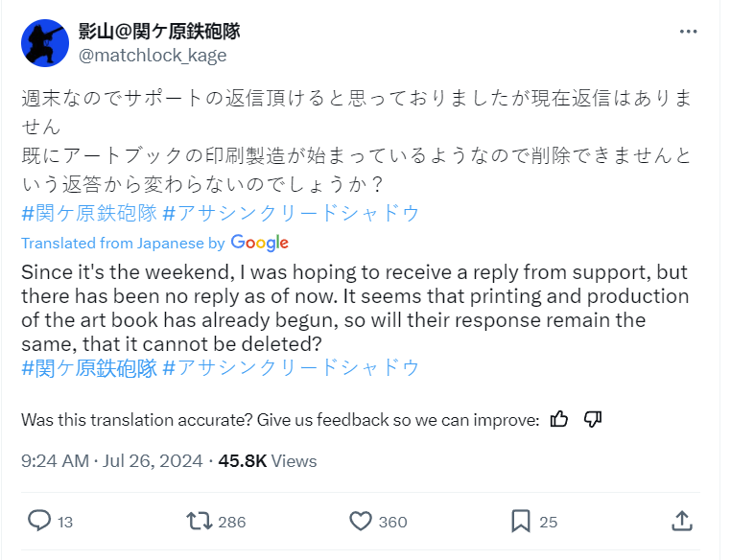Click the display name 影山@関ケ原鉄砲隊
The height and width of the screenshot is (560, 731).
[158, 32]
